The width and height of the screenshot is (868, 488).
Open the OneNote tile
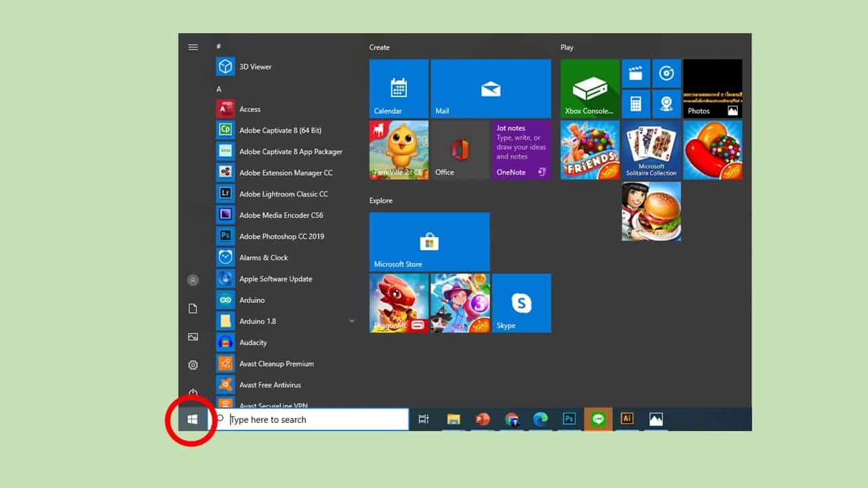521,150
